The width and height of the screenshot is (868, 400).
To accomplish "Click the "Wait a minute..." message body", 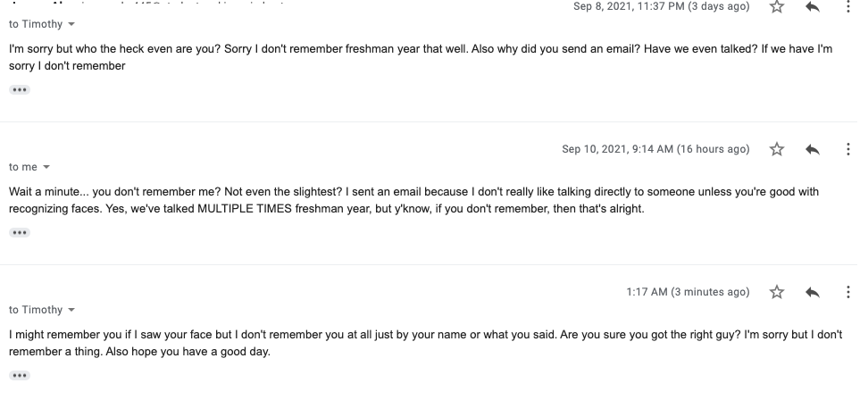I will (414, 200).
